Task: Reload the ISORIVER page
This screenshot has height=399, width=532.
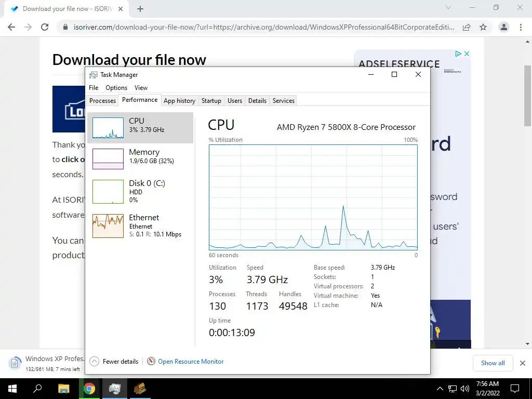Action: (45, 27)
